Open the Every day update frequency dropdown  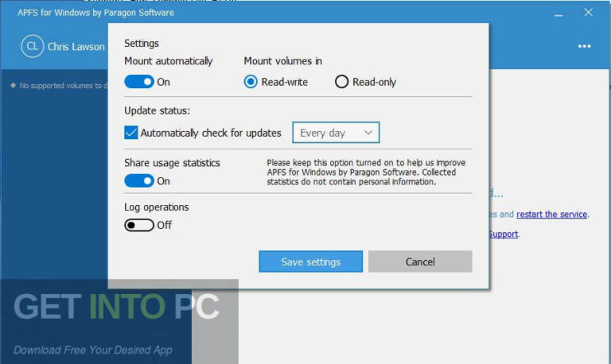(x=336, y=133)
